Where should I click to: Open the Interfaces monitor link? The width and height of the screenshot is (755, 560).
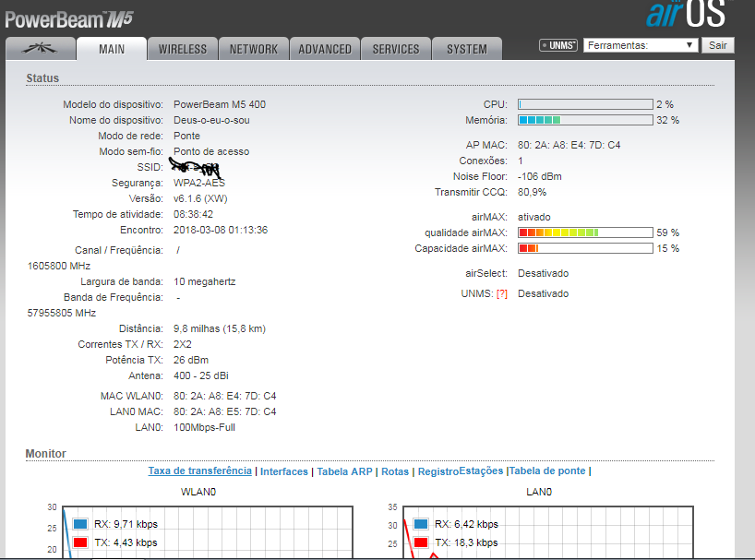coord(284,471)
